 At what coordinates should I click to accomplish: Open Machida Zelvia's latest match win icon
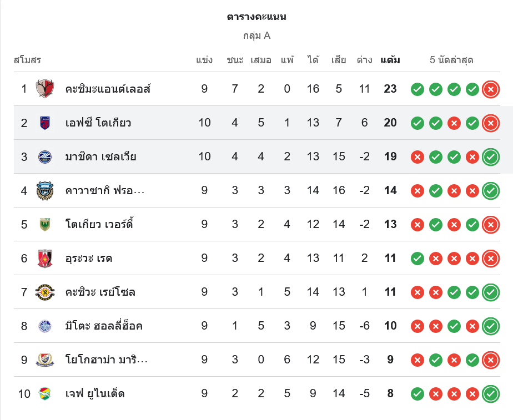tap(490, 157)
